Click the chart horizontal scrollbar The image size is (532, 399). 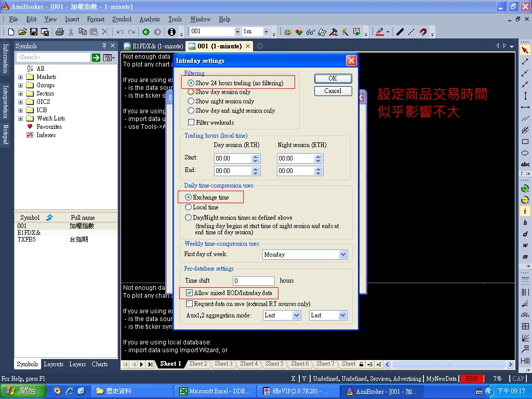[449, 364]
